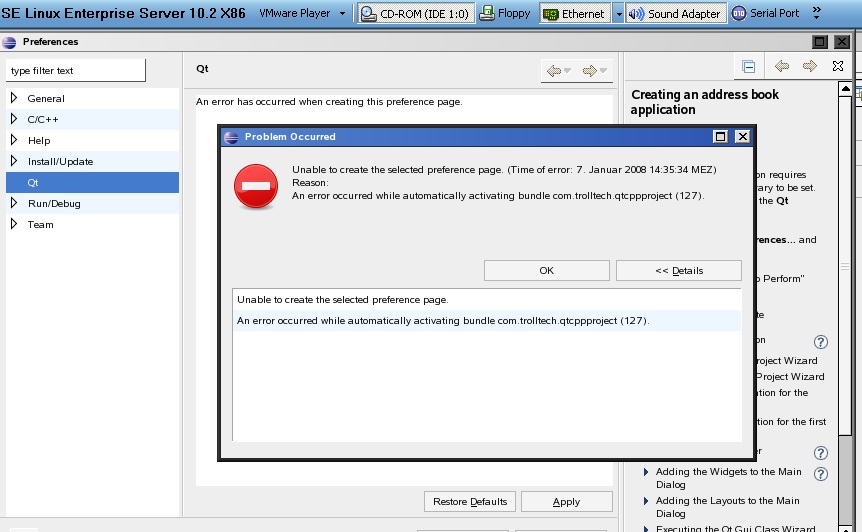Open 'Adding the Widgets to the Main Dialog' link
Image resolution: width=862 pixels, height=532 pixels.
(728, 478)
